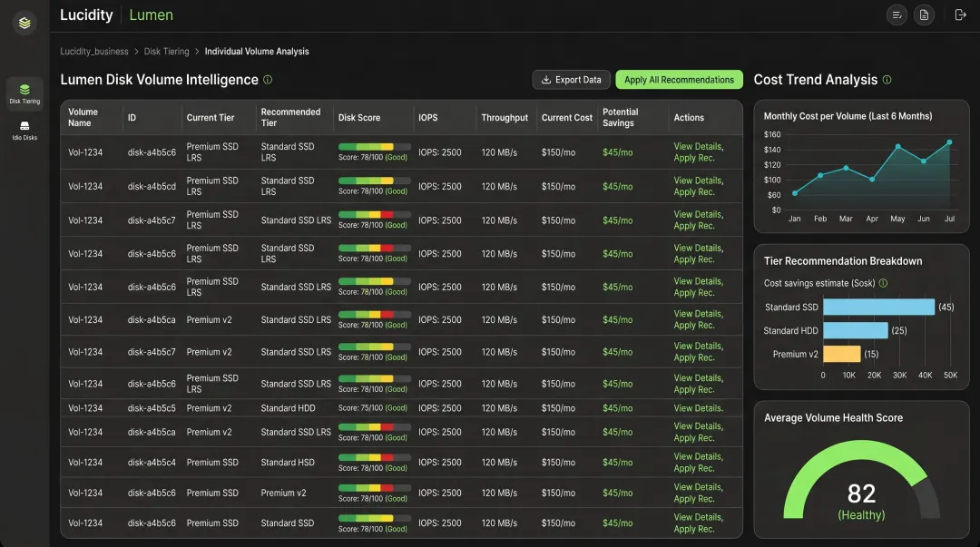Click the (45) value beside Standard SSD bar
Screen dimensions: 980x547
(946, 307)
